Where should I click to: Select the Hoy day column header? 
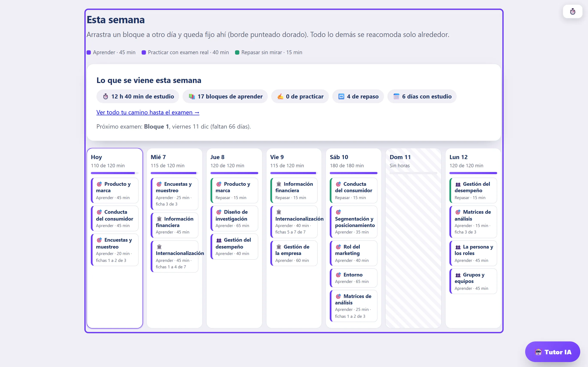(96, 157)
